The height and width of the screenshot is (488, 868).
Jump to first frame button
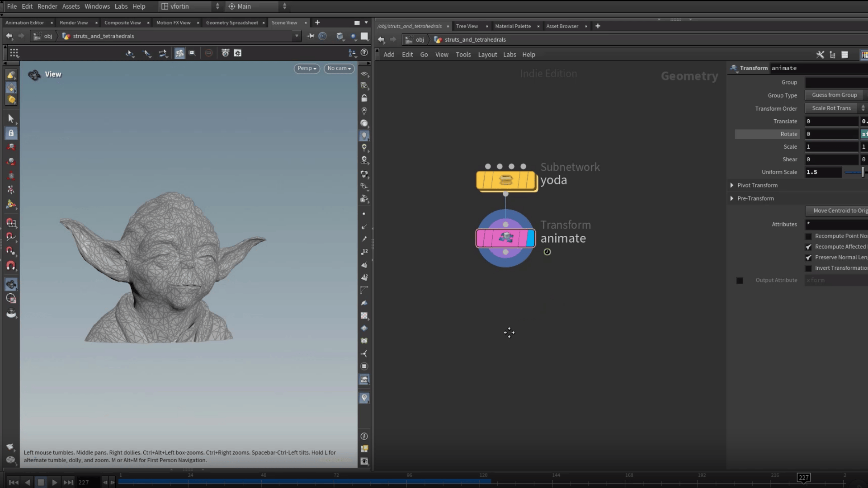(14, 482)
